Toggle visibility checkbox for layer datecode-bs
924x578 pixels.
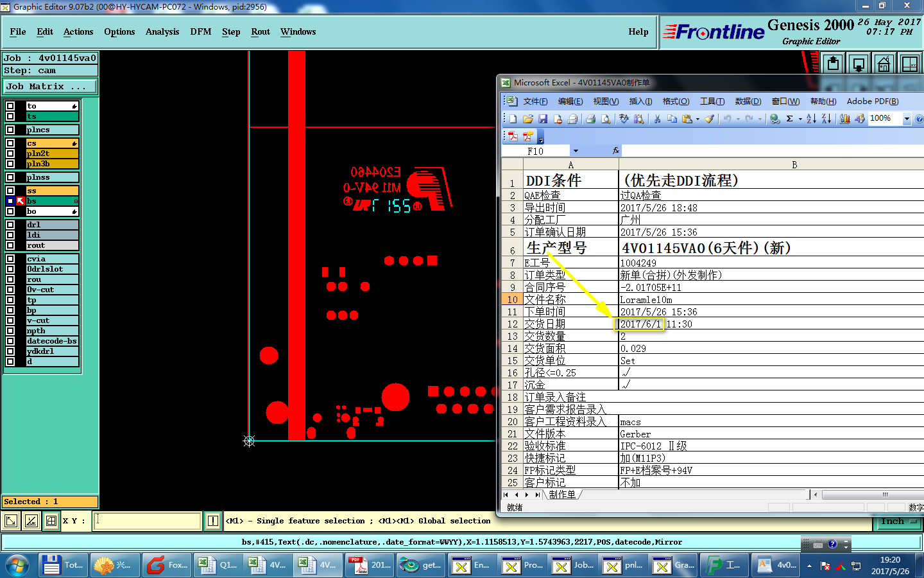click(10, 341)
